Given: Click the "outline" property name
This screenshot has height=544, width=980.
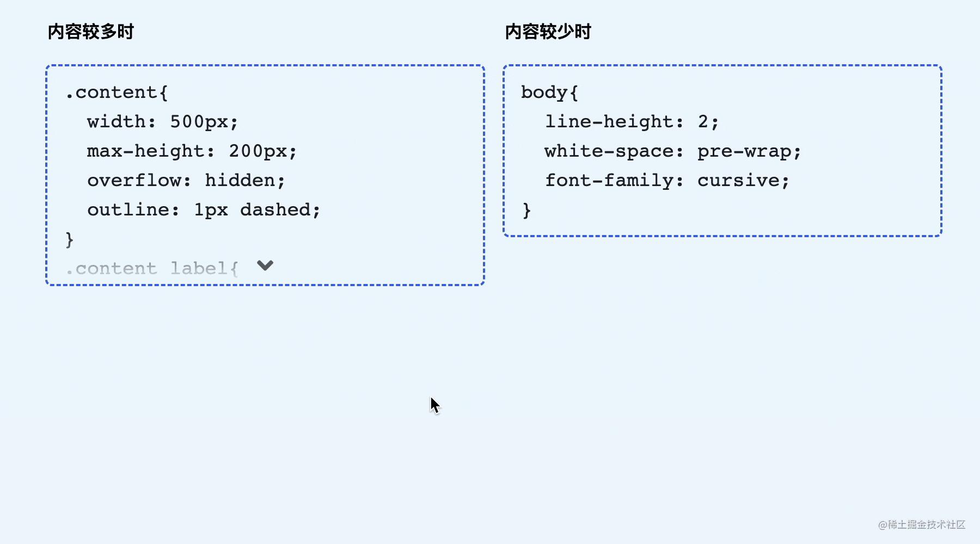Looking at the screenshot, I should 128,209.
